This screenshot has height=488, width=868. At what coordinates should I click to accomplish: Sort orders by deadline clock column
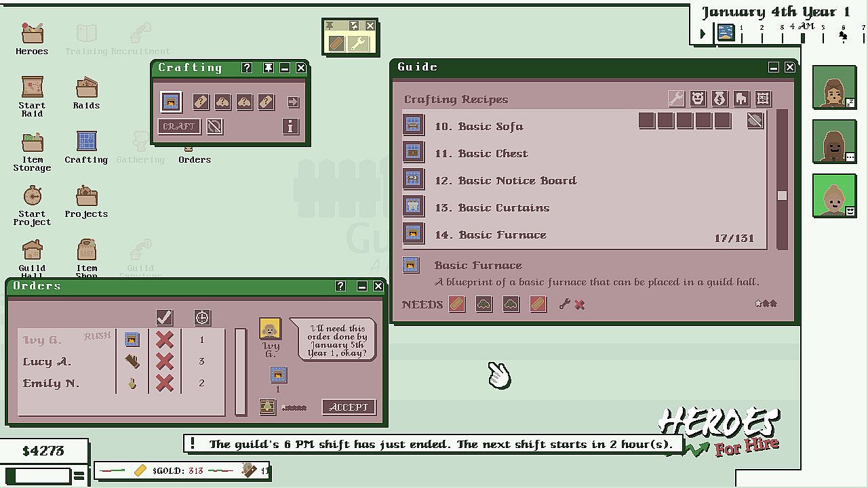click(x=202, y=317)
